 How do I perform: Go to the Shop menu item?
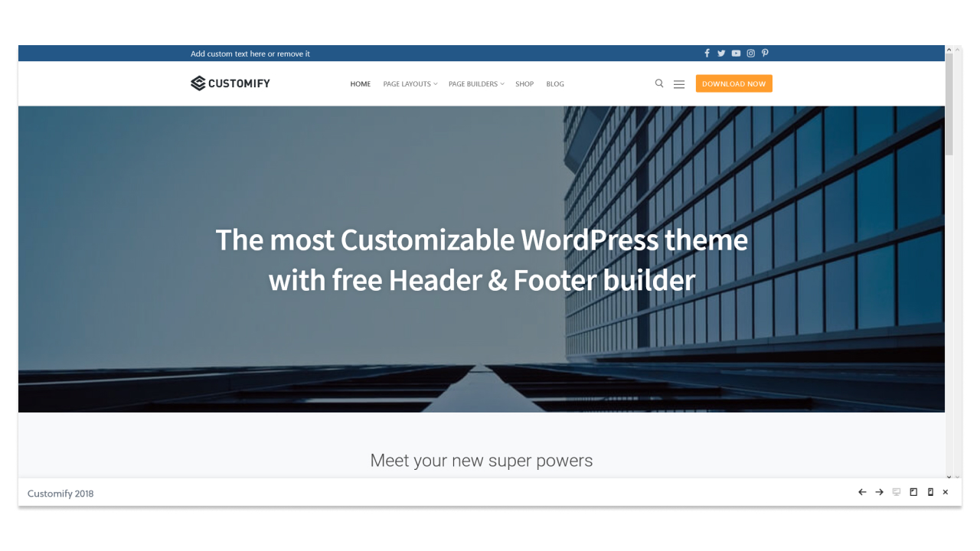point(524,83)
